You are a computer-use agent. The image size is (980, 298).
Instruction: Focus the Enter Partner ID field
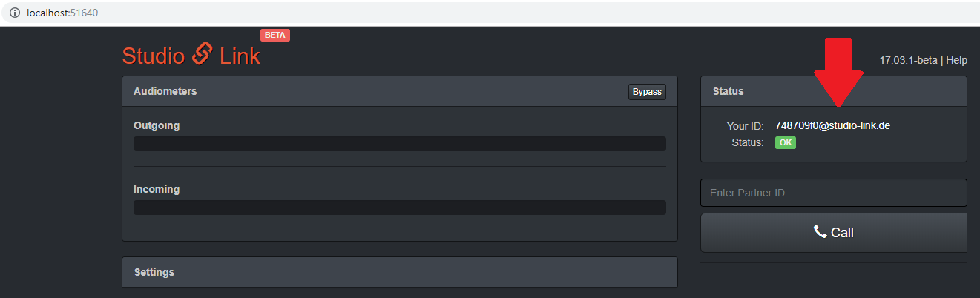point(833,193)
